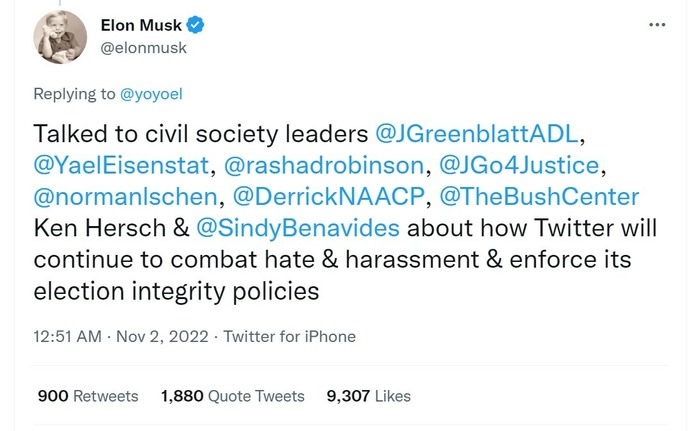View the 1,880 Quote Tweets

[232, 396]
